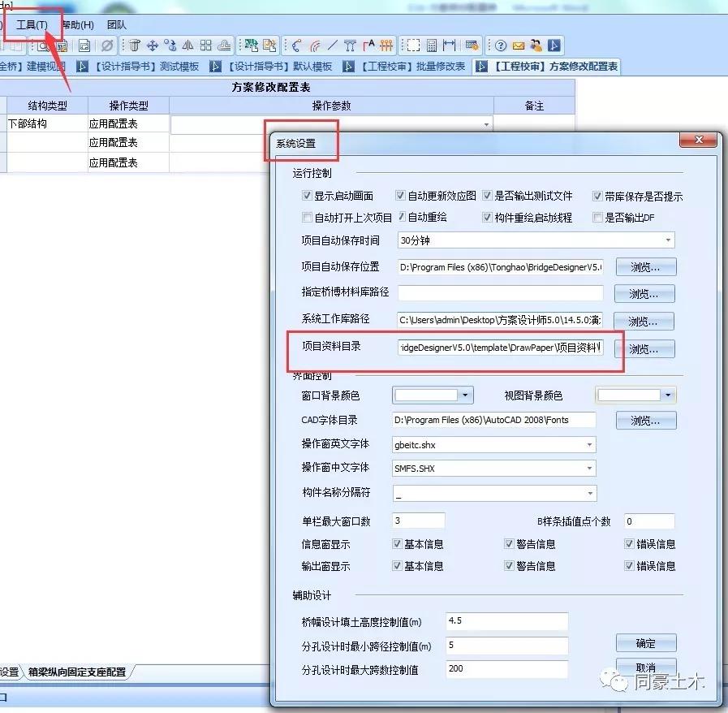Click the orange pile group icon
Image resolution: width=728 pixels, height=713 pixels.
click(386, 45)
